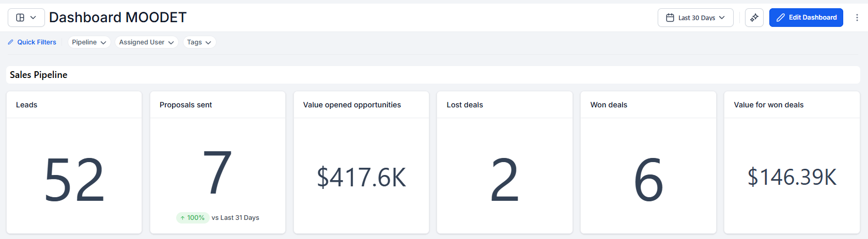This screenshot has height=239, width=868.
Task: Open the dashboard layout switcher icon
Action: (21, 18)
